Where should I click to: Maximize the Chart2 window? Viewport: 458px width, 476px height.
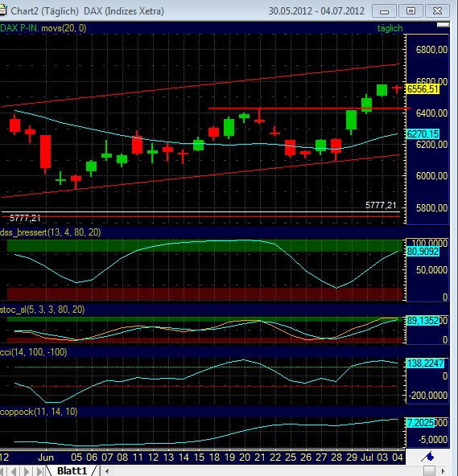411,11
